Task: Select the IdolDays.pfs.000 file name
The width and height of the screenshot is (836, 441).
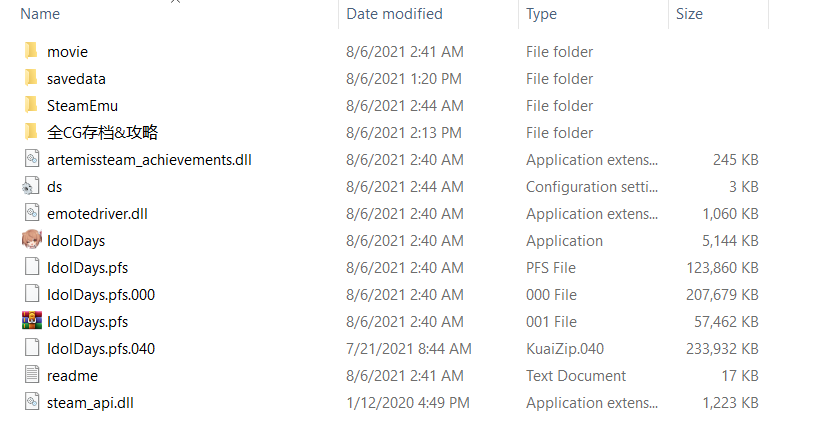Action: click(x=100, y=294)
